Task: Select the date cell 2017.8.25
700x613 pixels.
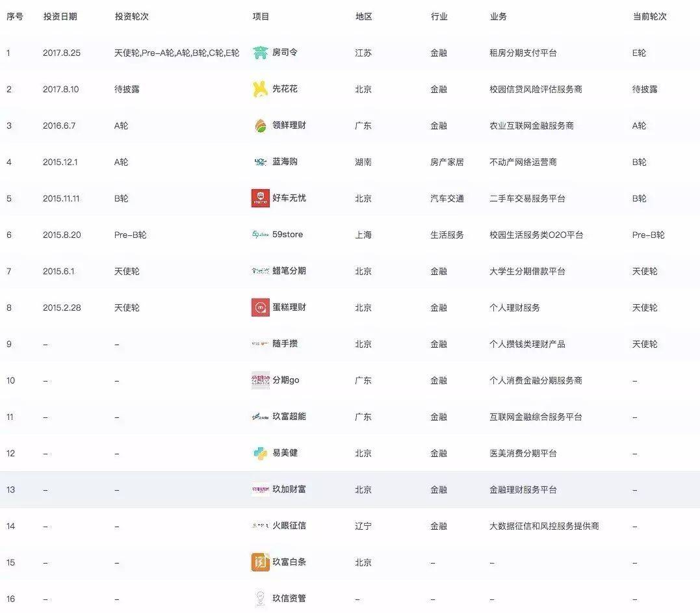Action: tap(62, 53)
